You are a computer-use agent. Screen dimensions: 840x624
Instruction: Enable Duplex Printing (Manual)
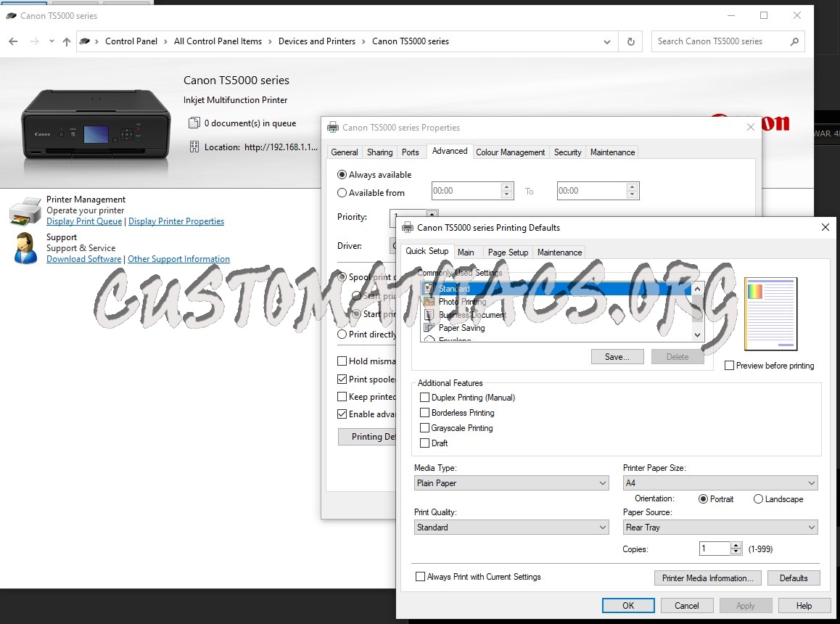[x=425, y=397]
